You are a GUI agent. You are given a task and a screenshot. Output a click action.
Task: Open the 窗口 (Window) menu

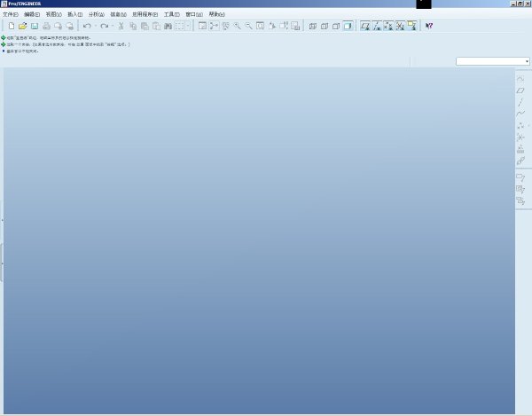tap(194, 14)
